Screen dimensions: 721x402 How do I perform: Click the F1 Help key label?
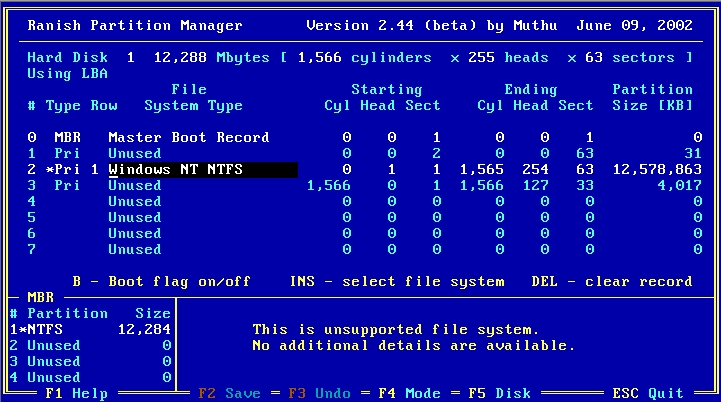(76, 394)
